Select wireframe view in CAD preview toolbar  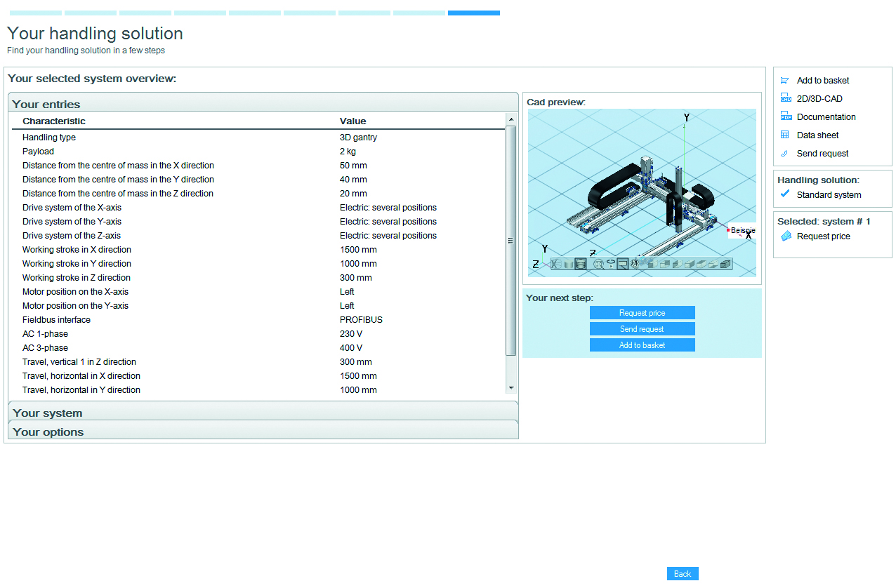pyautogui.click(x=556, y=264)
